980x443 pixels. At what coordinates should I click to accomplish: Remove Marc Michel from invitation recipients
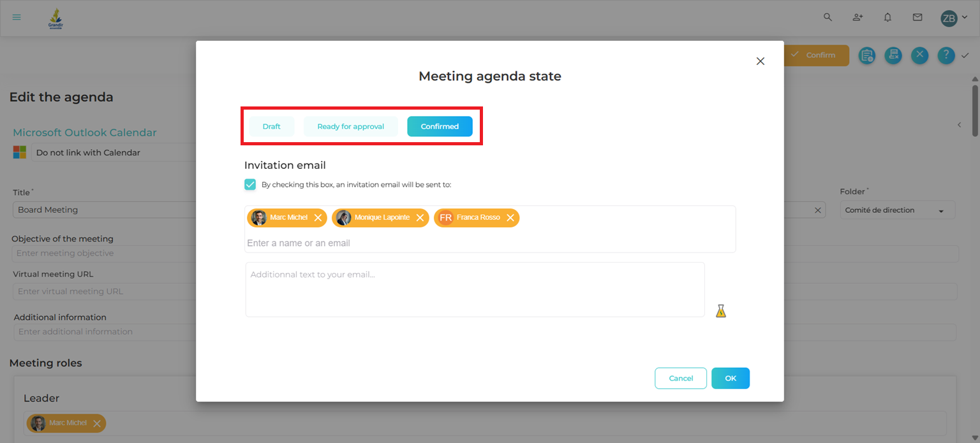click(318, 218)
